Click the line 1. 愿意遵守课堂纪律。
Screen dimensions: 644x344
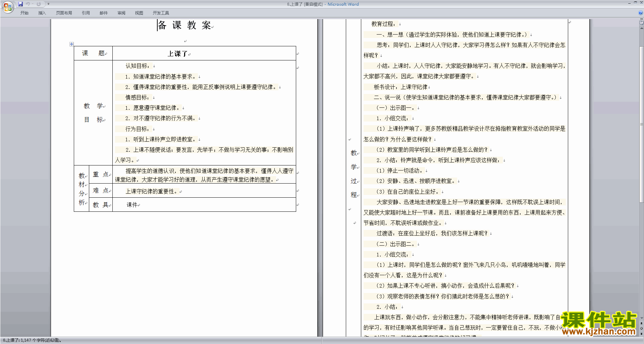click(x=153, y=108)
